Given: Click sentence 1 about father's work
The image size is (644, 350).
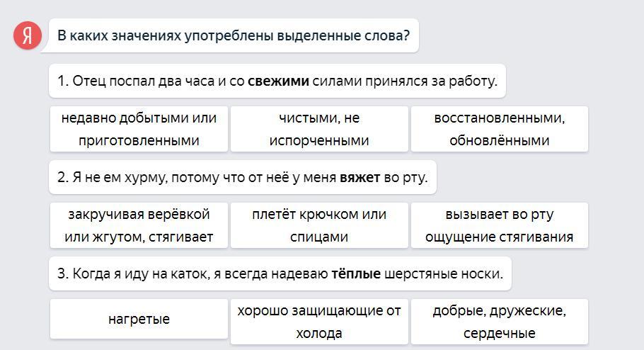Looking at the screenshot, I should (277, 81).
